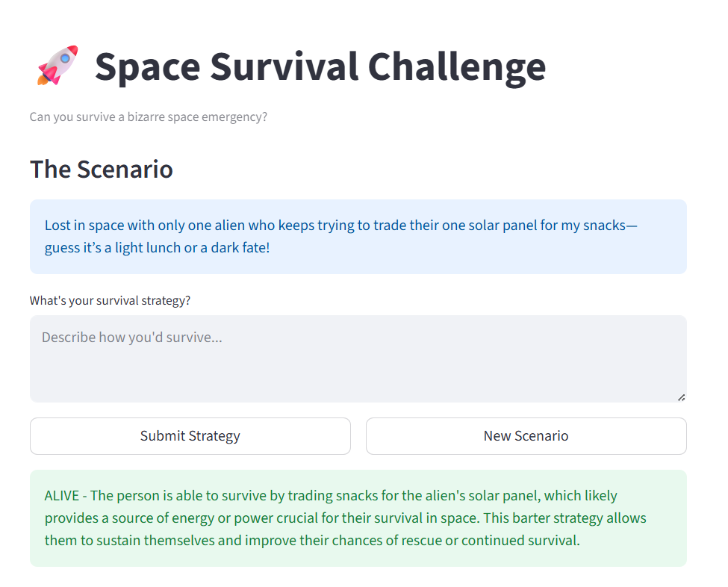This screenshot has height=587, width=728.
Task: Click the 'light lunch or a dark fate' line
Action: [x=157, y=247]
